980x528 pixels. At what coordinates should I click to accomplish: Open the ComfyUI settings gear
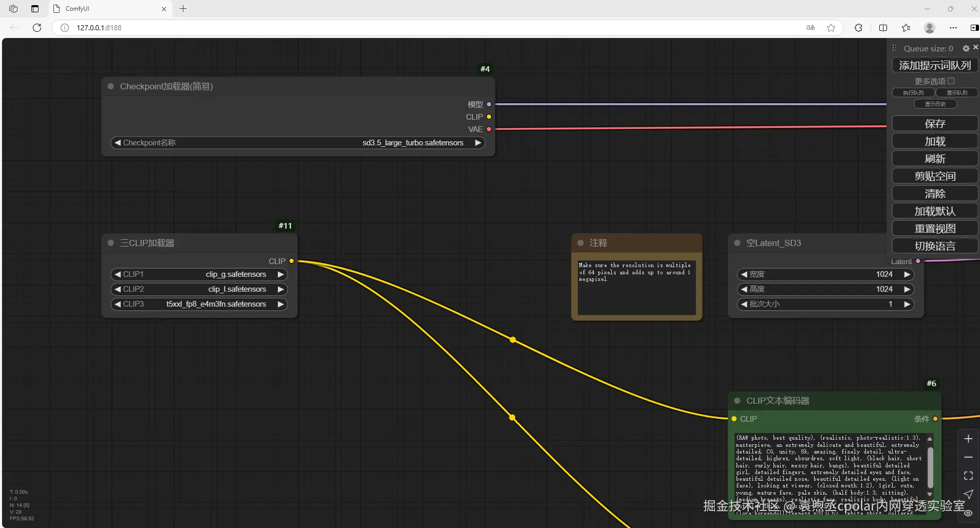point(966,48)
